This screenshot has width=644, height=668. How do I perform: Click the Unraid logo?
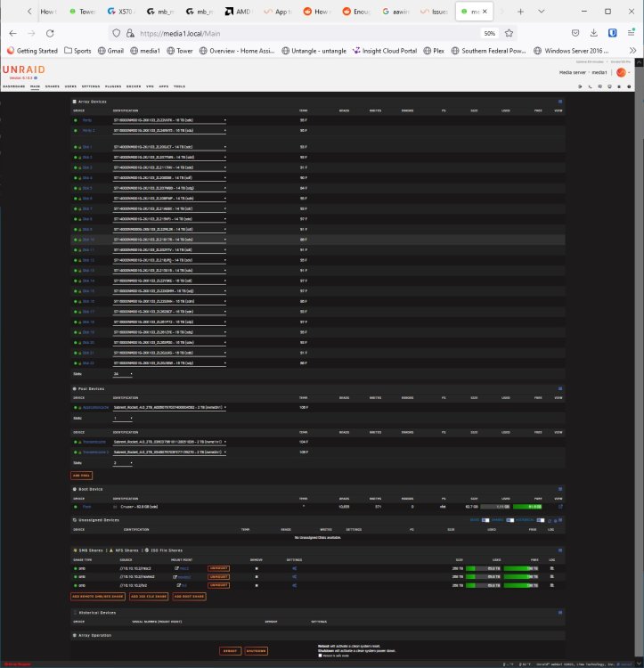click(x=23, y=69)
